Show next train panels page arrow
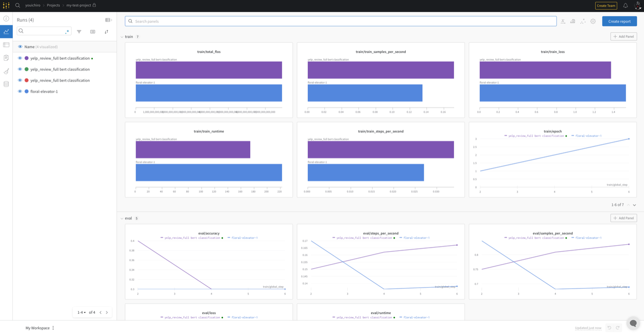Screen dimensions: 644x334 (x=634, y=205)
